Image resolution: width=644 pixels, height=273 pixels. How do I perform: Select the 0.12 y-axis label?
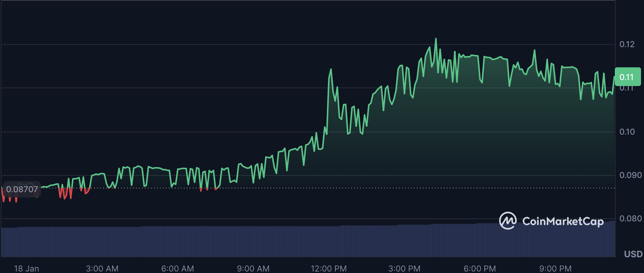[627, 45]
